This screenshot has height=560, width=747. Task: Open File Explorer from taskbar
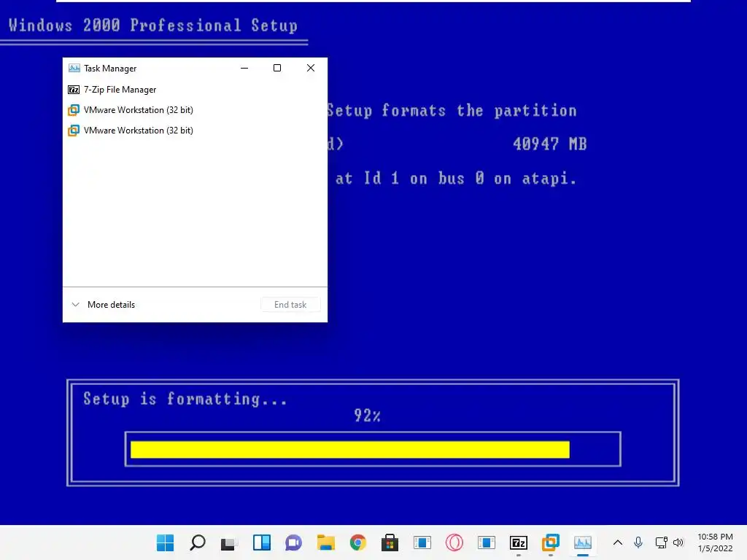pyautogui.click(x=326, y=542)
